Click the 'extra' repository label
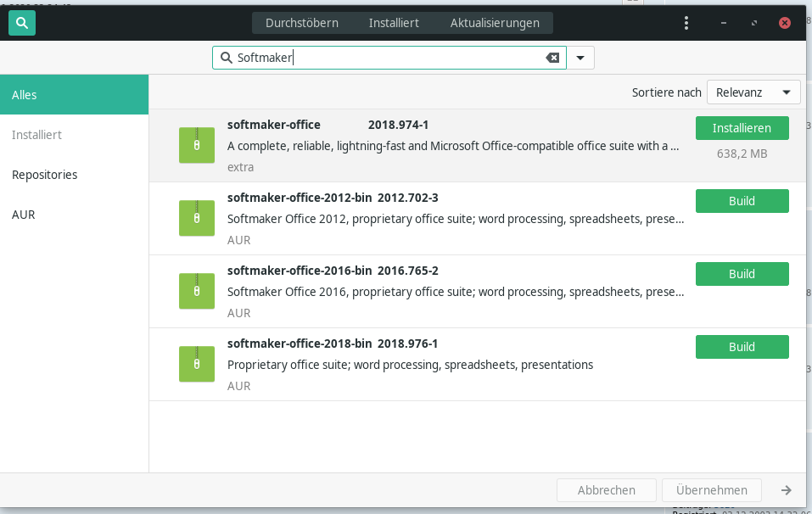This screenshot has width=812, height=514. (241, 167)
